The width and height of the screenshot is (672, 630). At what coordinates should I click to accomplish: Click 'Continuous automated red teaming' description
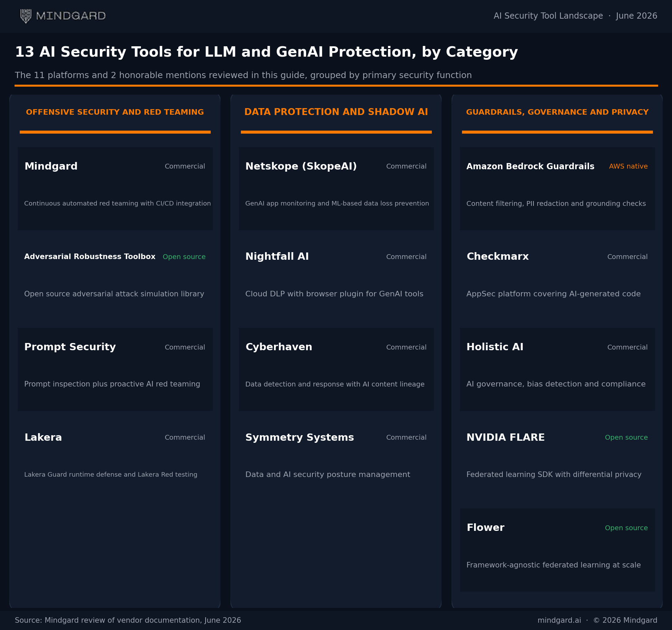click(117, 203)
